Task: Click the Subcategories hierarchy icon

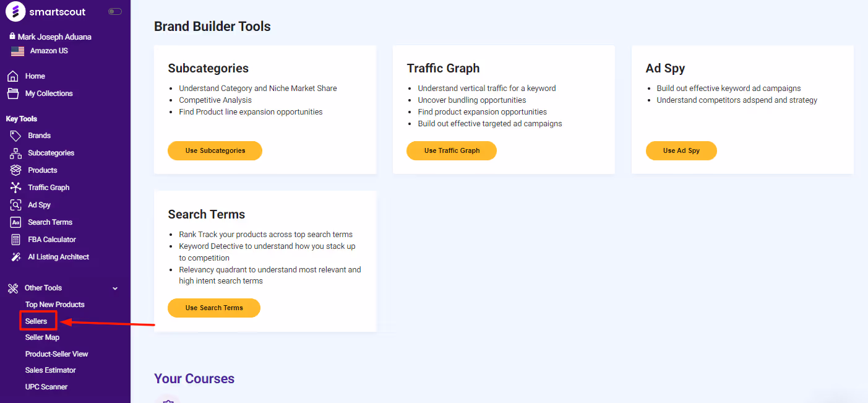Action: coord(16,153)
